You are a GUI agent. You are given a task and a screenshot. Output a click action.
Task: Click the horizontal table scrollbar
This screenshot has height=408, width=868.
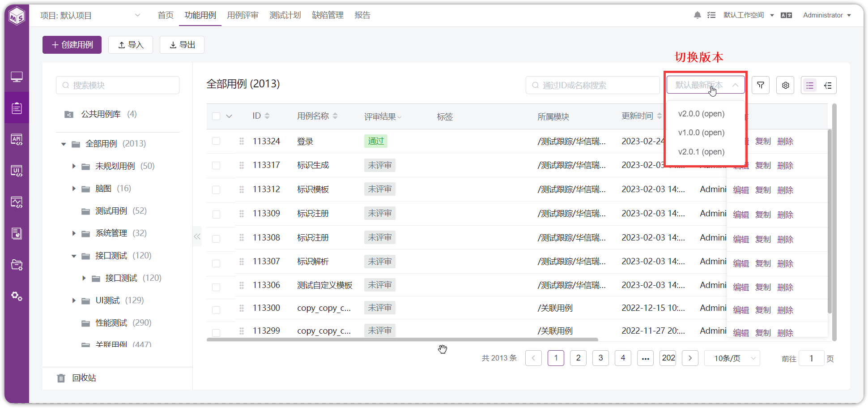click(x=402, y=339)
